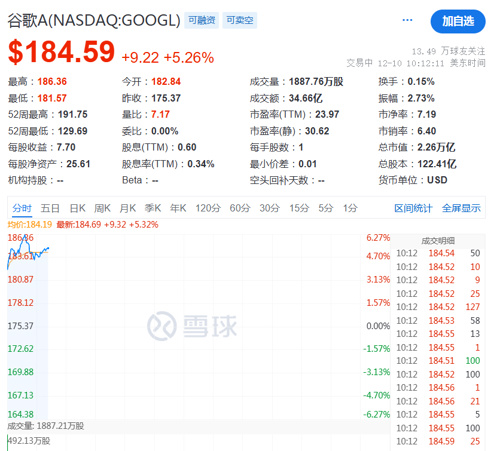
Task: Switch to the 1分 interval tab
Action: click(350, 208)
